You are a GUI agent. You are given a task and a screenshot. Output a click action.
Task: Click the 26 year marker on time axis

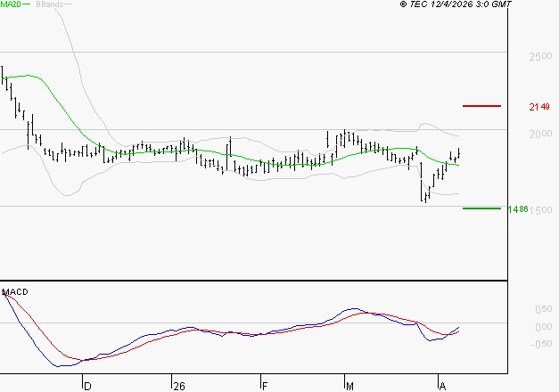point(179,387)
